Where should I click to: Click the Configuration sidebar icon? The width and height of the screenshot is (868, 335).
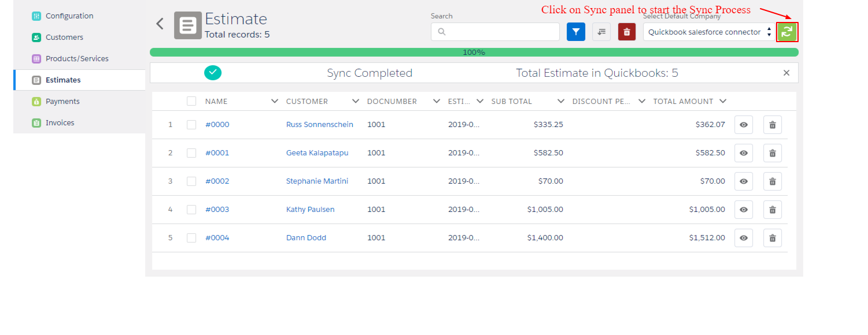[x=36, y=16]
